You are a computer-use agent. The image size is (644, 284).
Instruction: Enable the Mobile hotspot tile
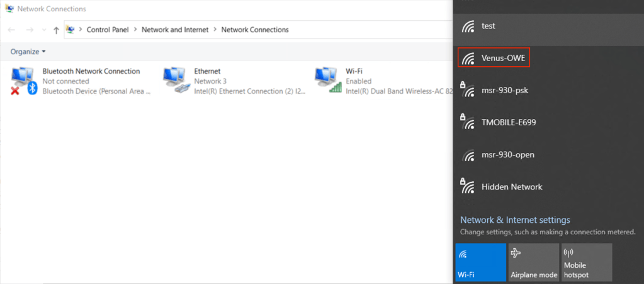point(587,262)
